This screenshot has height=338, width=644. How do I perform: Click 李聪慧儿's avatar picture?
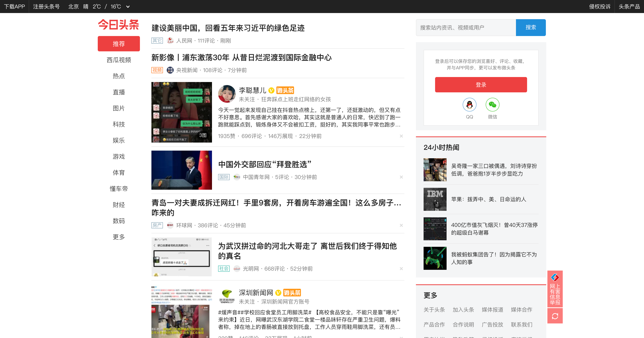(227, 94)
